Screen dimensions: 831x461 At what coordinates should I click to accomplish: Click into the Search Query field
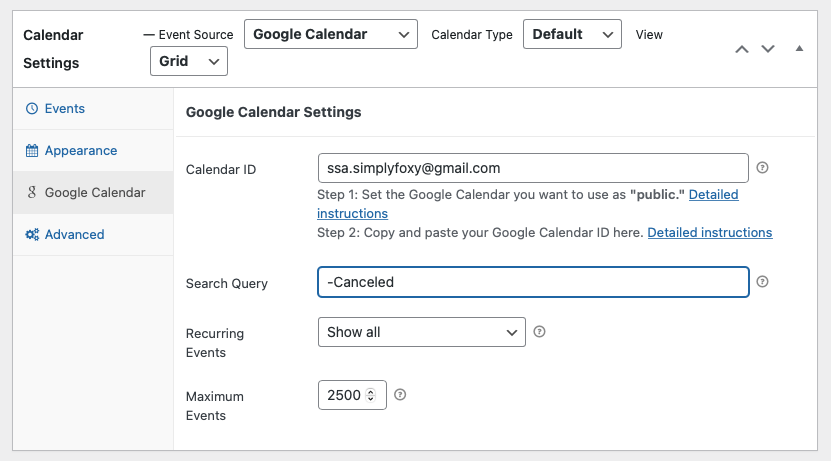tap(533, 282)
